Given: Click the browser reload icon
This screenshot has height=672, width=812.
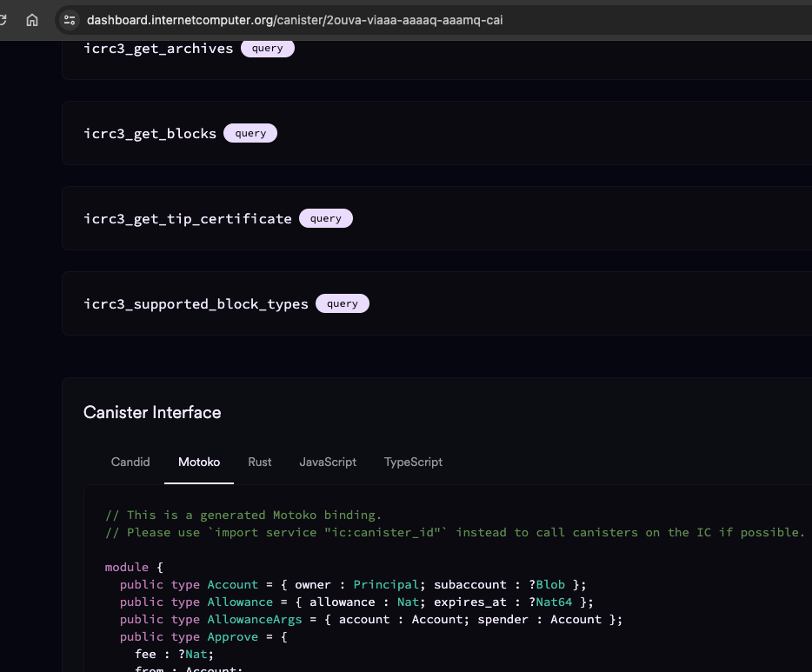Looking at the screenshot, I should point(3,20).
